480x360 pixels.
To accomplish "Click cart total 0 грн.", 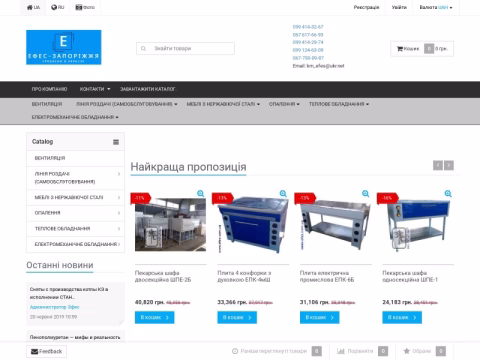I will pyautogui.click(x=441, y=49).
